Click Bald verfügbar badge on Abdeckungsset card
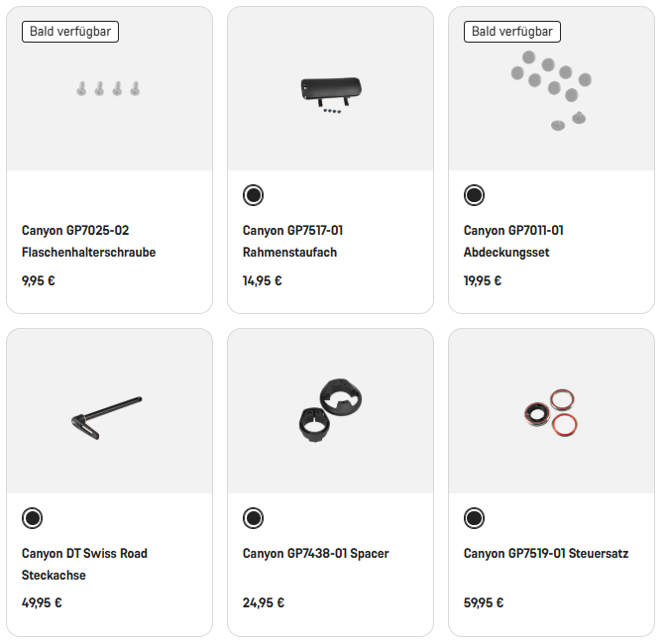 click(512, 32)
